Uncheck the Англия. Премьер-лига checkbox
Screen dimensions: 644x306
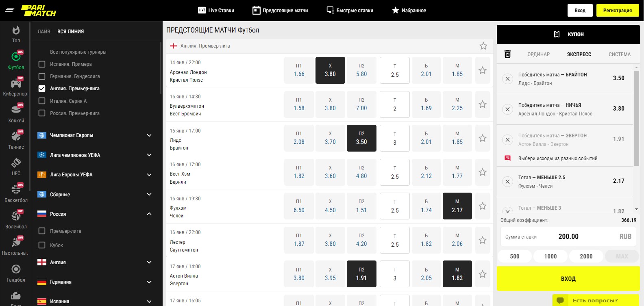41,89
